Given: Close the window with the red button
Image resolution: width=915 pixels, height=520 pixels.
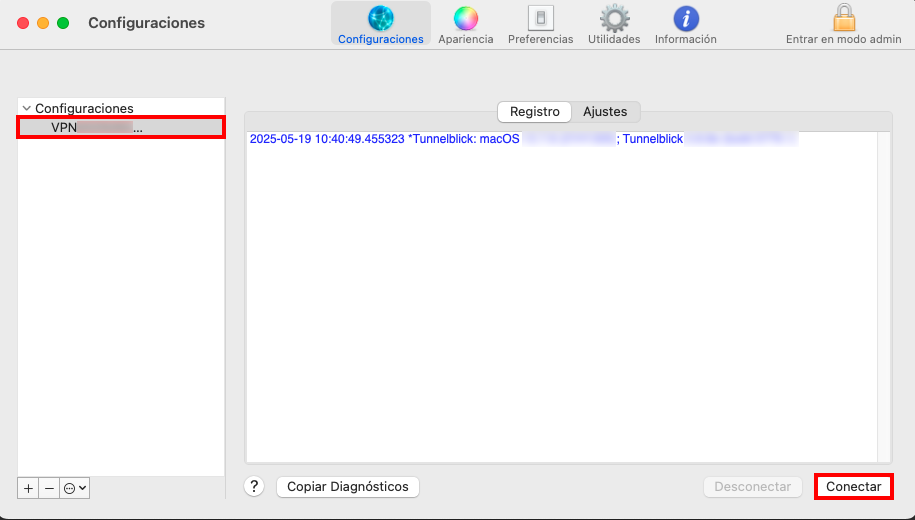Looking at the screenshot, I should coord(23,23).
